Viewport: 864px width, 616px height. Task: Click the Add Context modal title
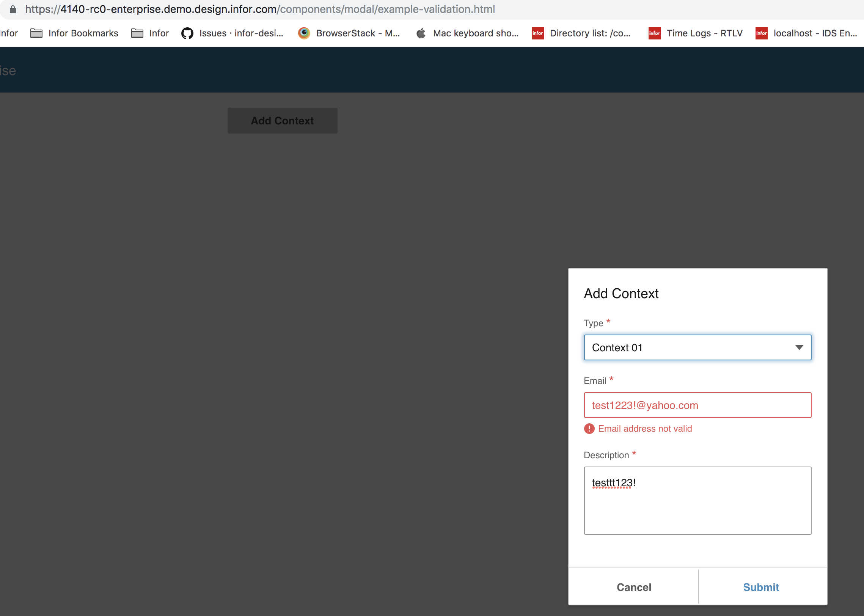point(621,294)
